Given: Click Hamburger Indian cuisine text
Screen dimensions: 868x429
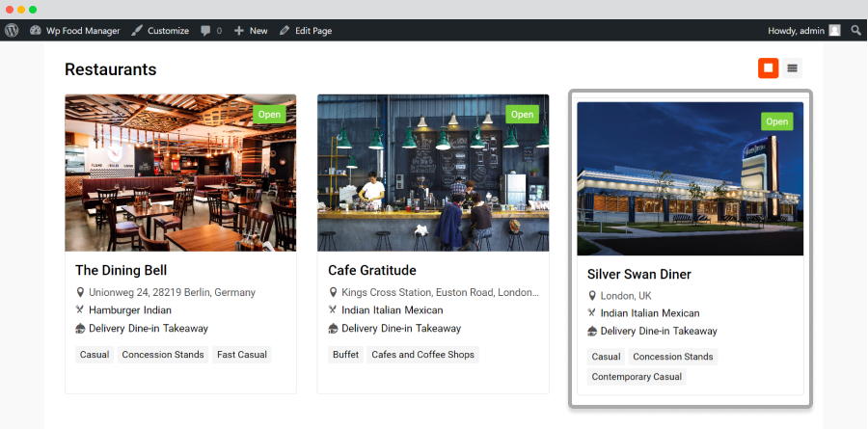Looking at the screenshot, I should 130,310.
